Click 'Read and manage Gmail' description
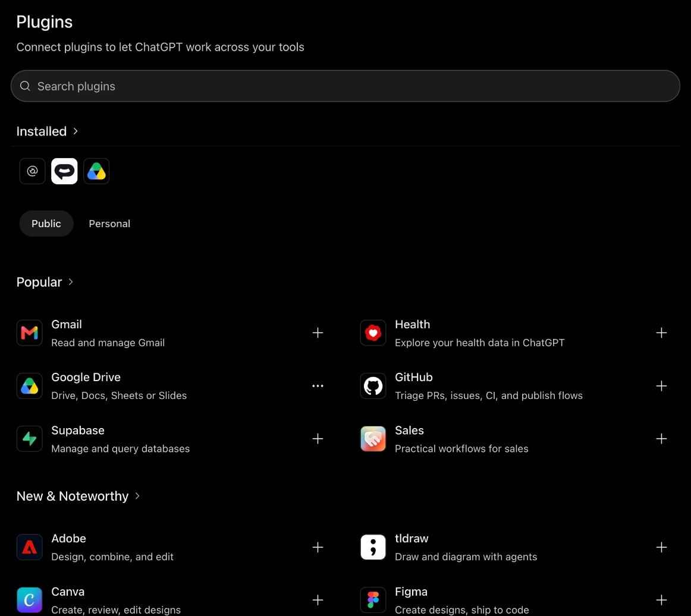 pyautogui.click(x=108, y=343)
